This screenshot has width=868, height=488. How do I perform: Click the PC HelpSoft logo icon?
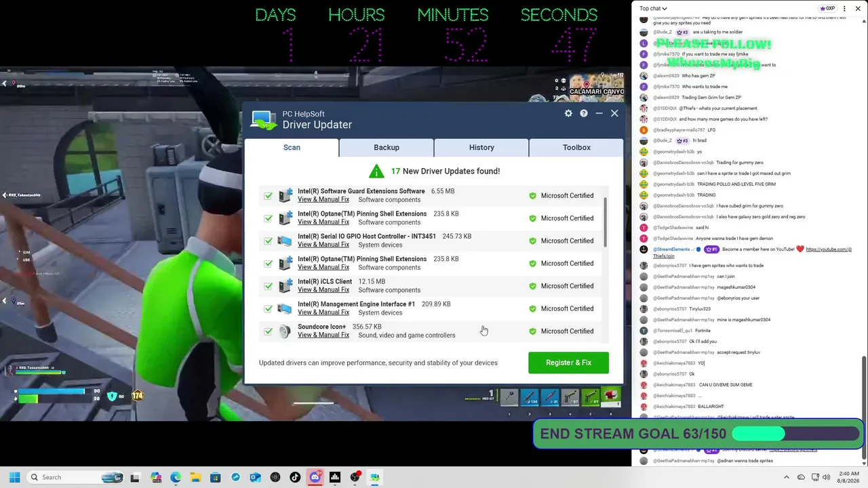coord(264,119)
